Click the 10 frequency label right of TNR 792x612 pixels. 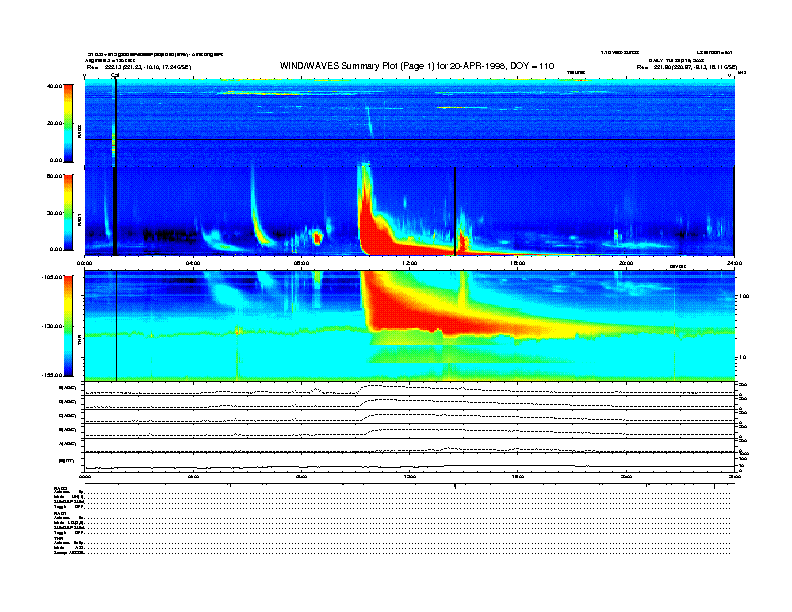click(743, 358)
